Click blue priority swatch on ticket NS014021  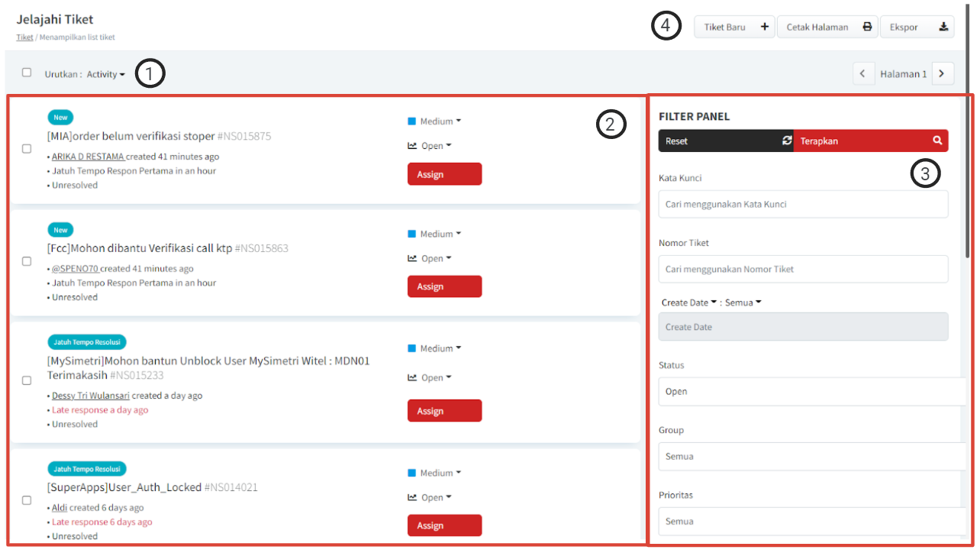(x=412, y=474)
